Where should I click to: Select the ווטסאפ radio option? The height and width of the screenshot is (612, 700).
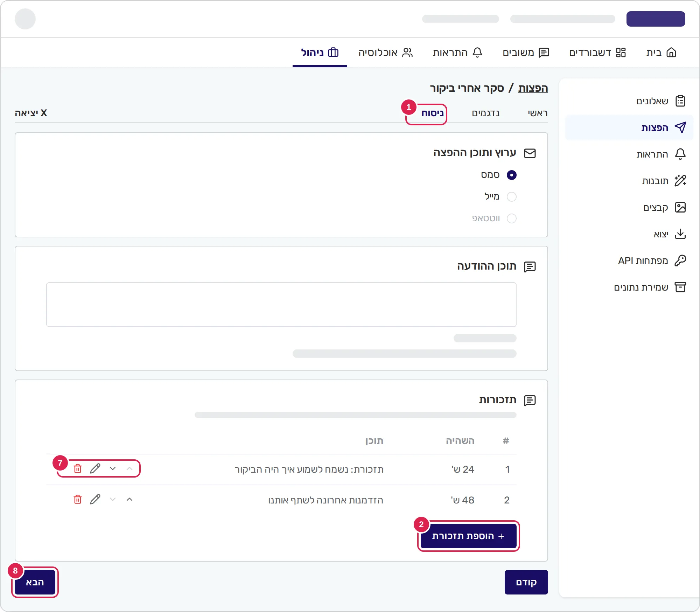coord(511,218)
